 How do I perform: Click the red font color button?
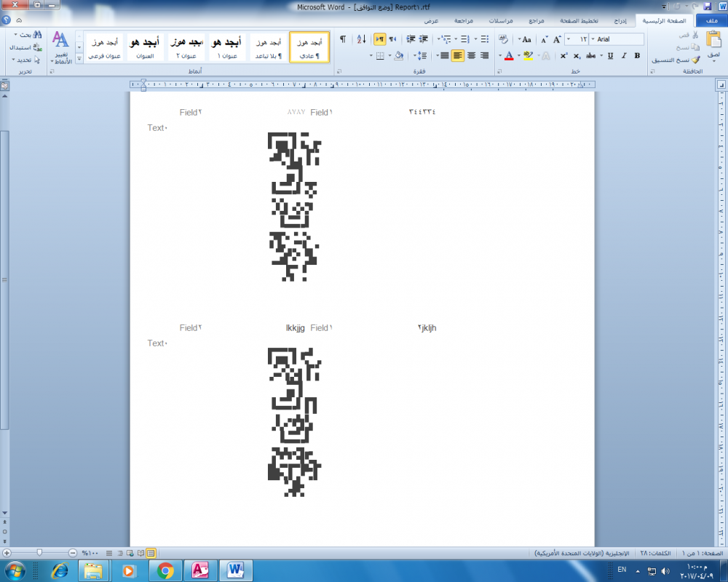[509, 56]
